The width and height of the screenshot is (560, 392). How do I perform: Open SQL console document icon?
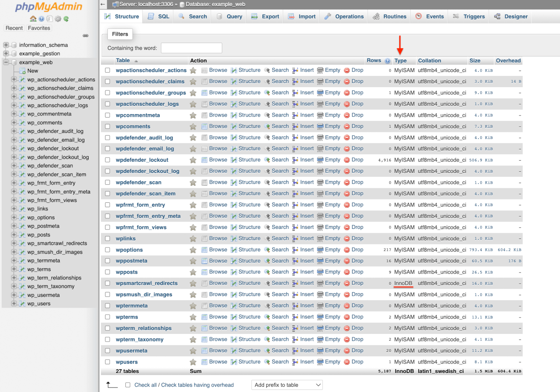pyautogui.click(x=50, y=19)
